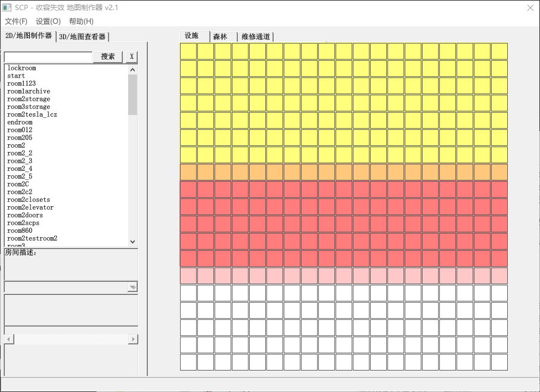Select room2testroom2 in the room list
The height and width of the screenshot is (392, 540).
pyautogui.click(x=32, y=238)
